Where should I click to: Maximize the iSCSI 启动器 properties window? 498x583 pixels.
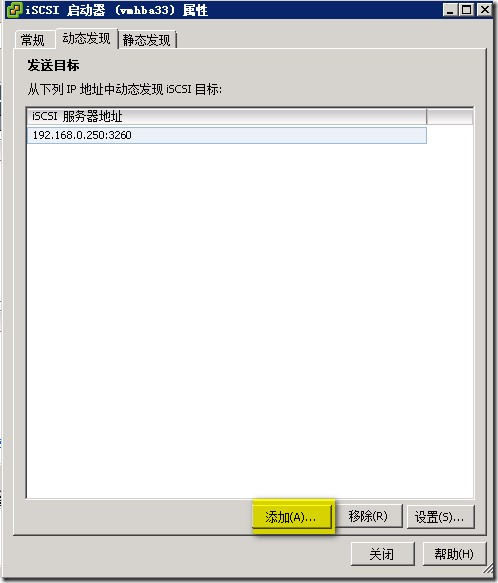(x=467, y=10)
